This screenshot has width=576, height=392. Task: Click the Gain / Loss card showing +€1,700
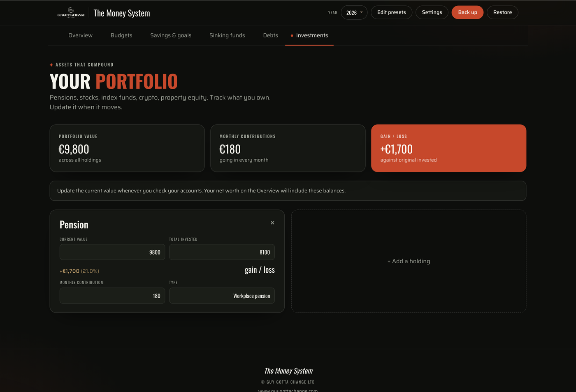click(449, 148)
